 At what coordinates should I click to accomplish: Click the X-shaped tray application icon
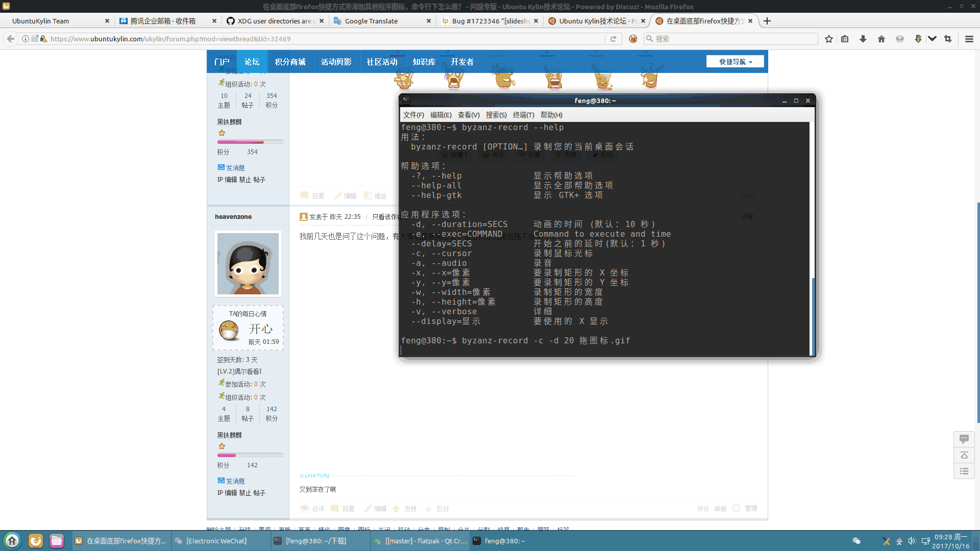pyautogui.click(x=886, y=541)
